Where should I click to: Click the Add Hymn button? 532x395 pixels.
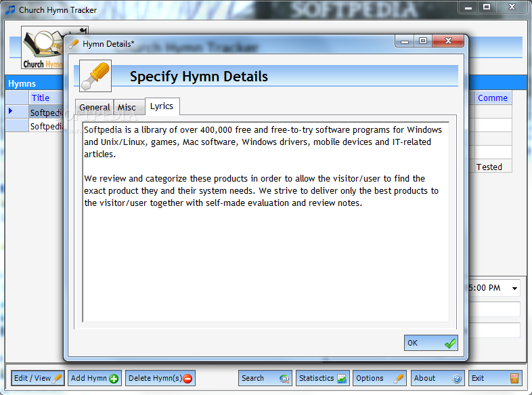(95, 378)
